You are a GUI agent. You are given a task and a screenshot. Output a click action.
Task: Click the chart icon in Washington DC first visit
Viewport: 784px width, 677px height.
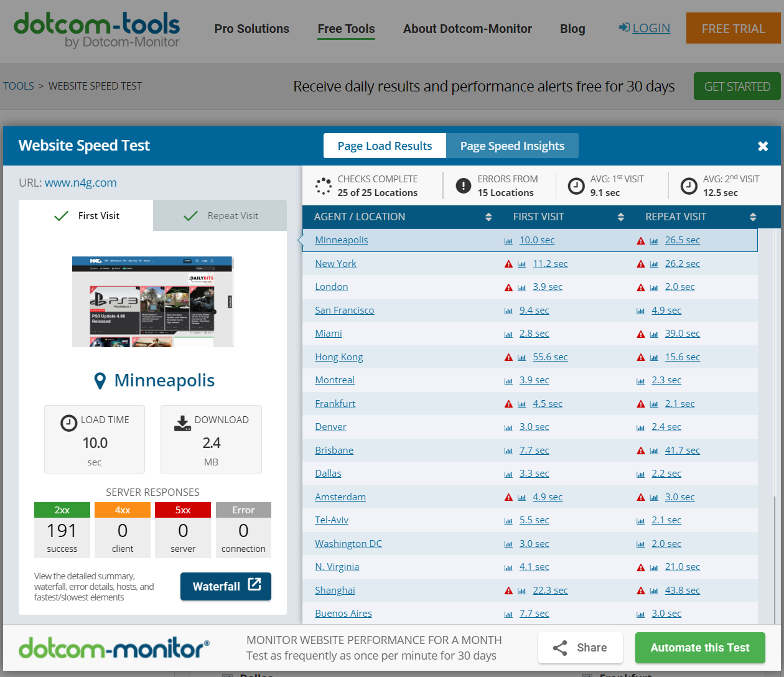508,544
